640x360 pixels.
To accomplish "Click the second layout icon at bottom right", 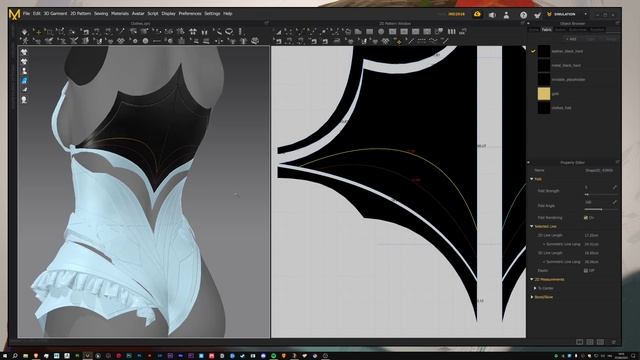I will tap(590, 342).
